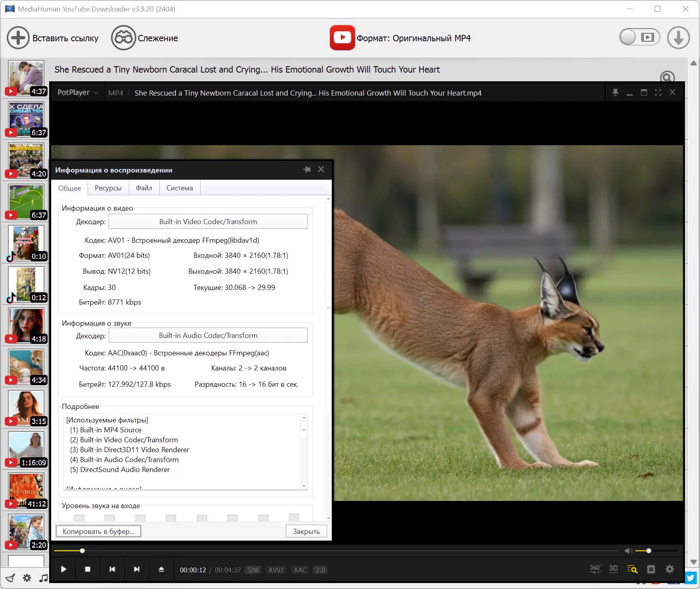Open the format selector Оригинальный MP4
Screen dimensions: 700x589
[x=413, y=38]
